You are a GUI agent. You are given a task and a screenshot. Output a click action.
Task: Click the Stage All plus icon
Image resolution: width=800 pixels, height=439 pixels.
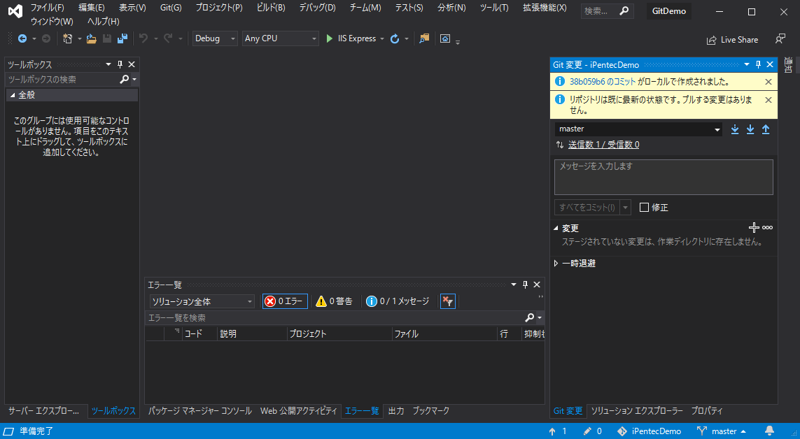(754, 228)
